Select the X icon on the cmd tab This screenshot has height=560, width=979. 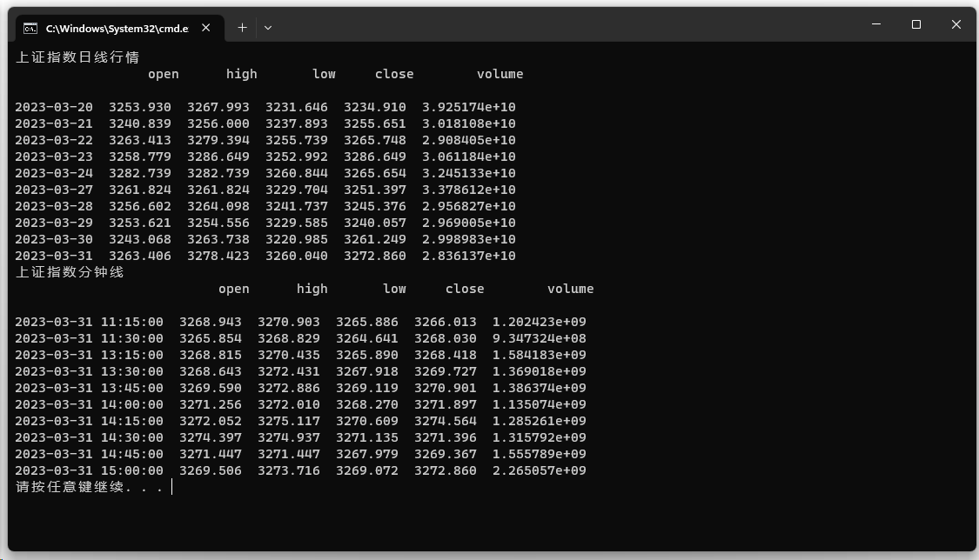pos(205,27)
